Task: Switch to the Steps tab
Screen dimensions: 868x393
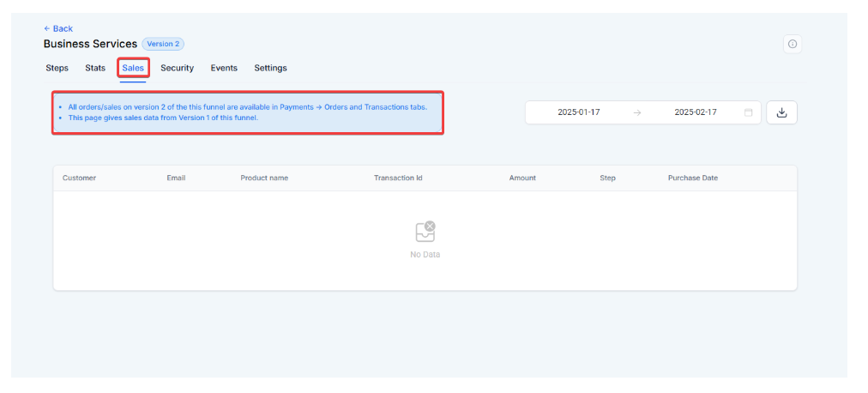Action: pyautogui.click(x=57, y=68)
